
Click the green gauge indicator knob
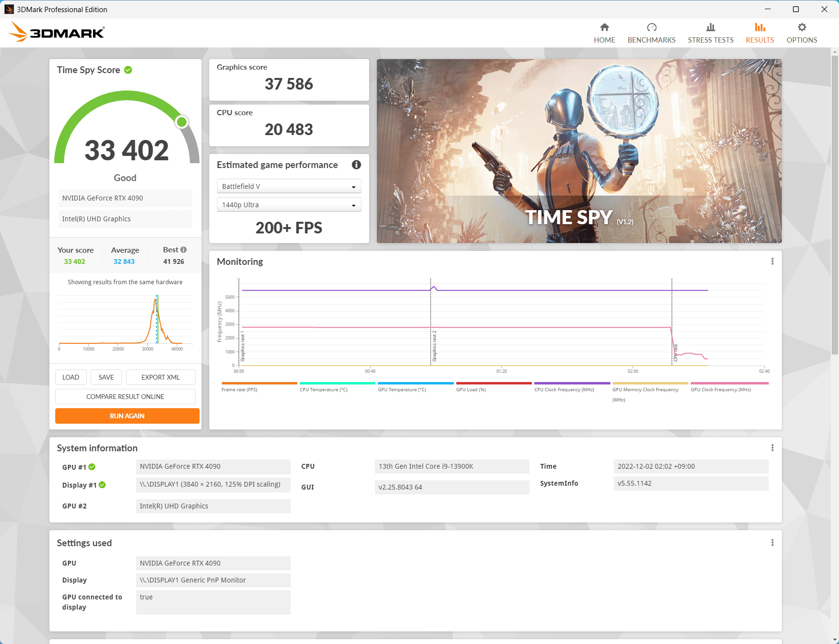[182, 122]
